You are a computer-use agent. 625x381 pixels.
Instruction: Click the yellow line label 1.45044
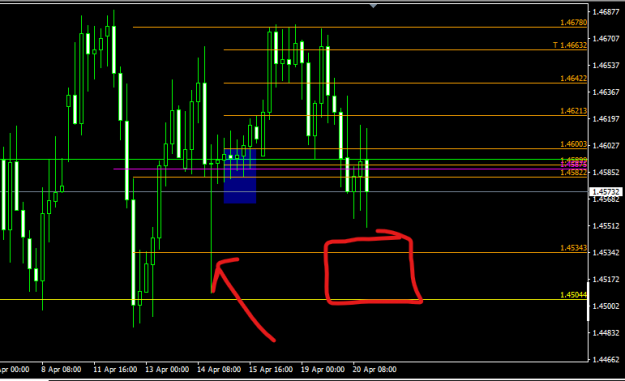pos(573,295)
